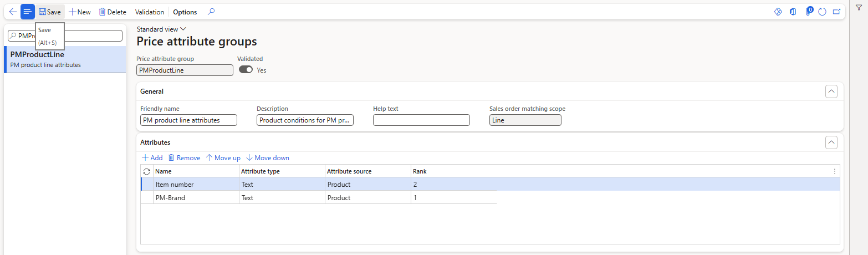The image size is (868, 255).
Task: Select the Item number cell
Action: 196,184
